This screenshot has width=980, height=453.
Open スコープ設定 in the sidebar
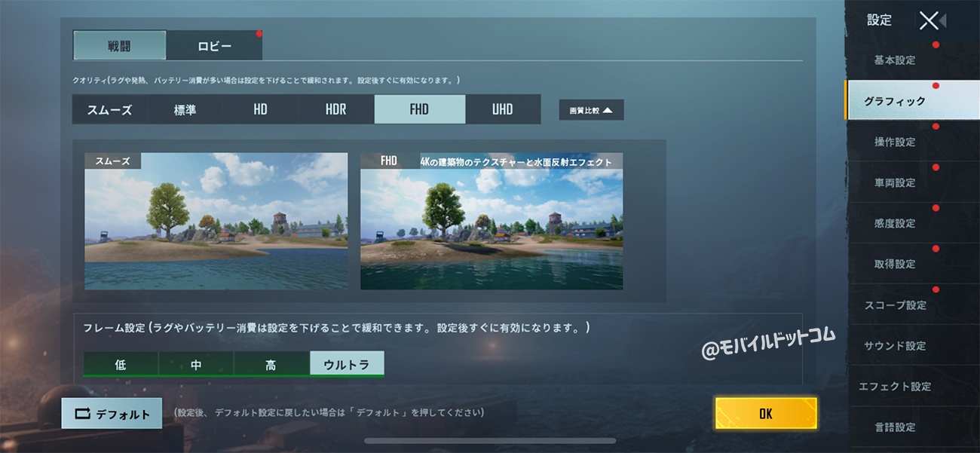pos(913,305)
